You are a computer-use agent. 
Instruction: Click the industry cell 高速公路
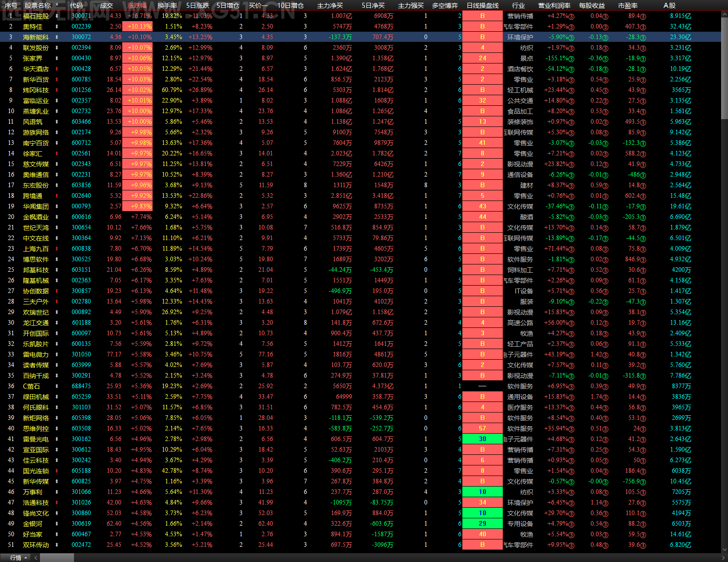(520, 323)
